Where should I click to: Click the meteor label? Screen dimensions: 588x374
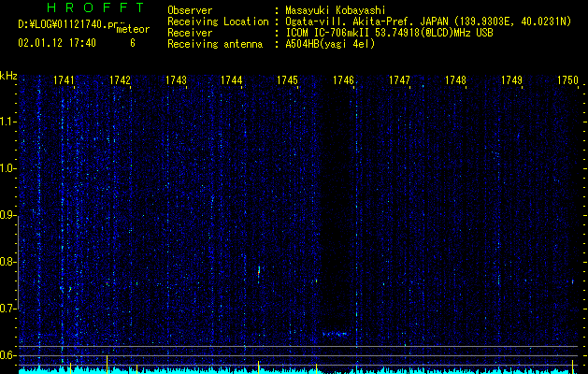point(133,29)
